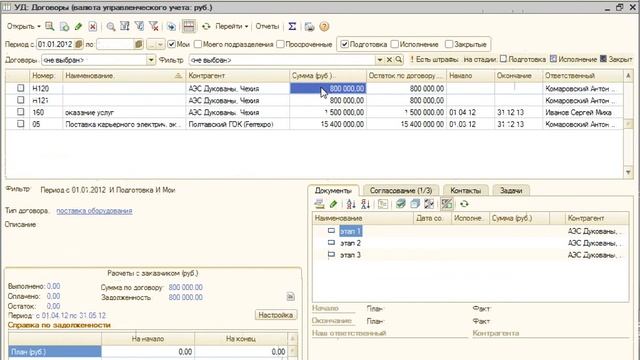Enable the Моего подразделения checkbox

[198, 44]
